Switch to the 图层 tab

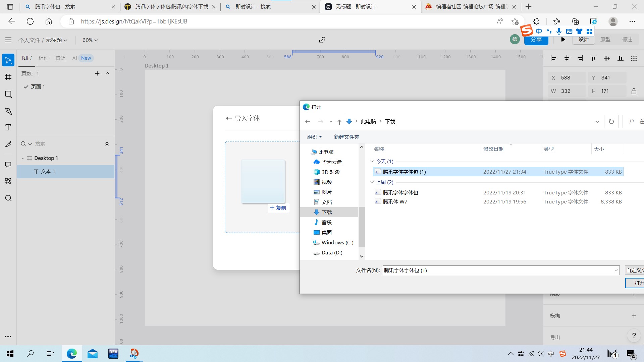[27, 58]
